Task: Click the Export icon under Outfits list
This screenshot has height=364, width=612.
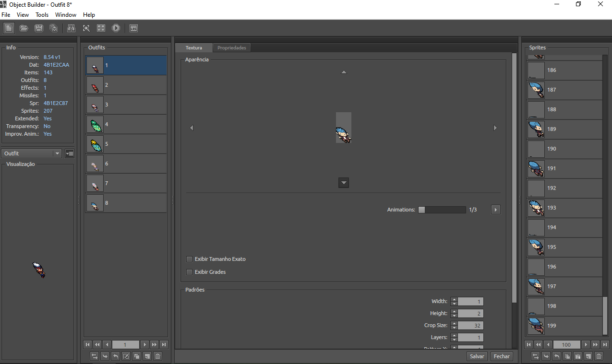Action: click(115, 356)
